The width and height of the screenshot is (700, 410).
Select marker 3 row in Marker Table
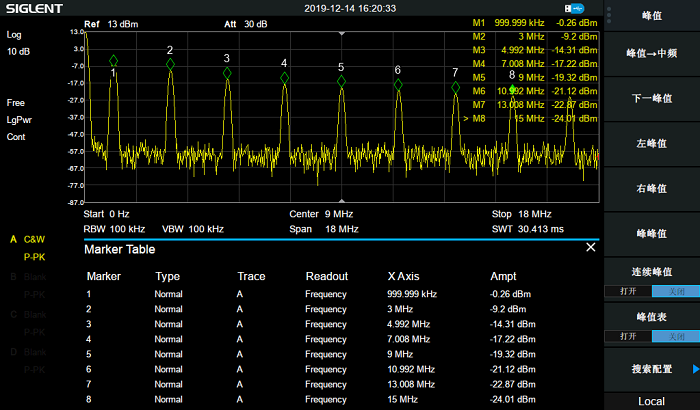pos(341,324)
